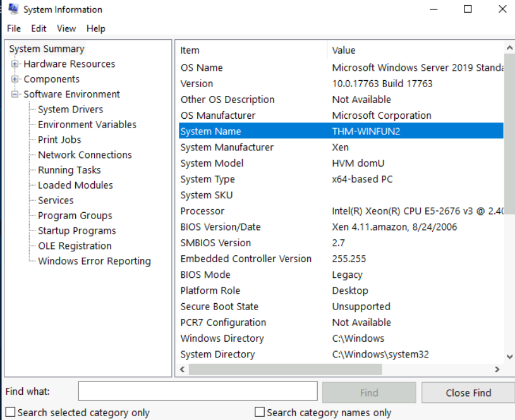Maximize the System Information window
The image size is (515, 420).
coord(468,9)
